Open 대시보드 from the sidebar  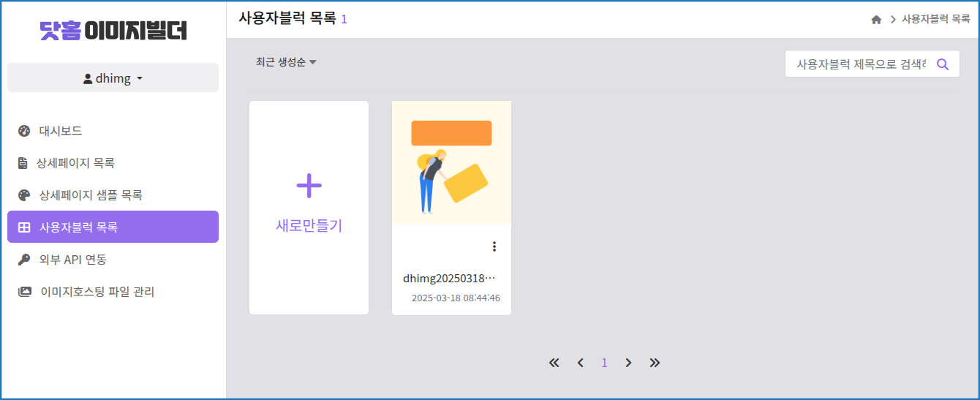tap(61, 131)
